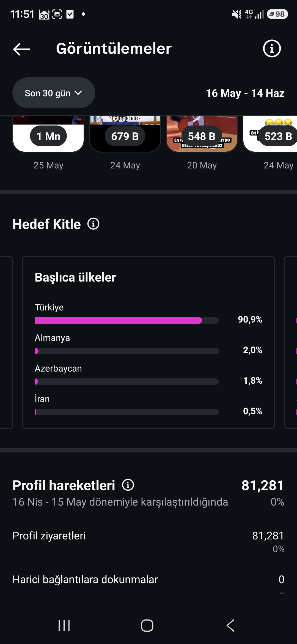
Task: Tap the Android navigation back button
Action: click(x=230, y=625)
